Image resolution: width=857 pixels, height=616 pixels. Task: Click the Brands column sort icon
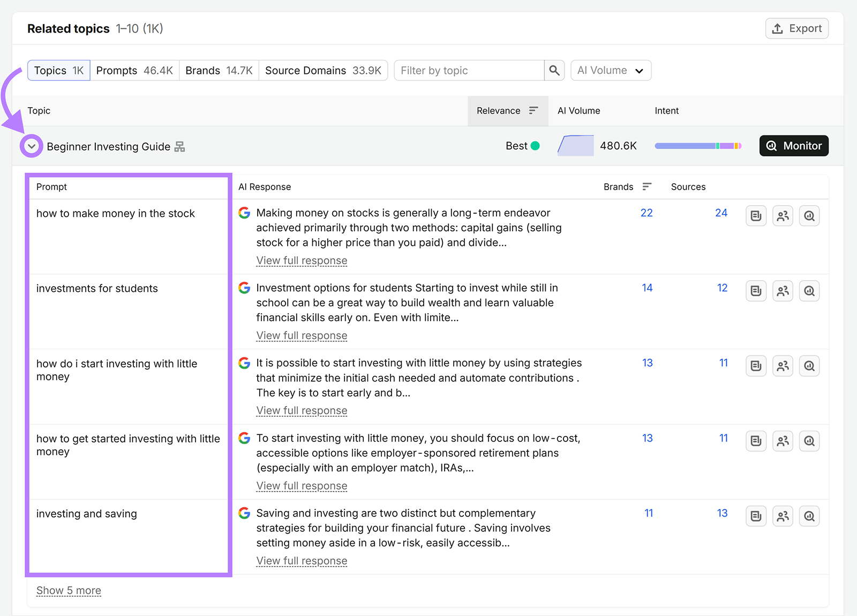[647, 186]
